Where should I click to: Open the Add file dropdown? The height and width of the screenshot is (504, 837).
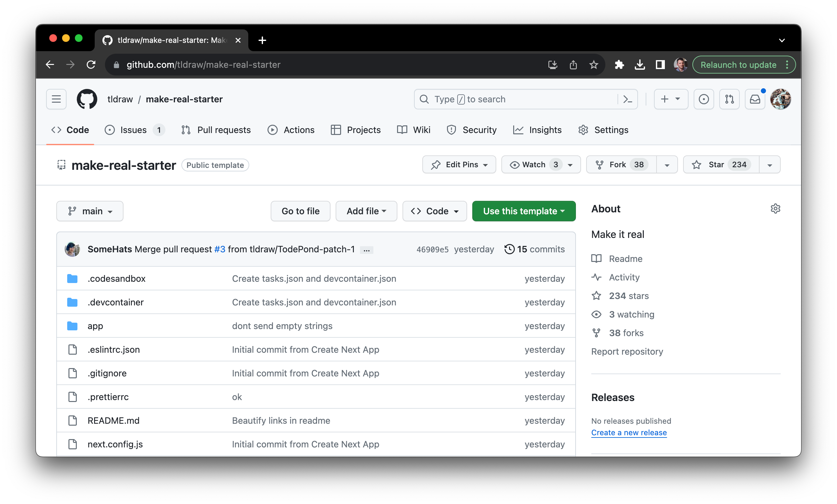[x=366, y=211]
